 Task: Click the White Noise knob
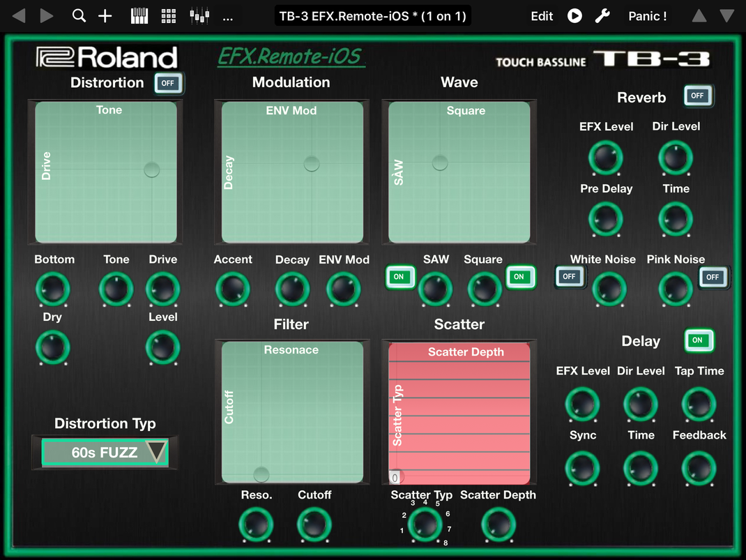[609, 289]
